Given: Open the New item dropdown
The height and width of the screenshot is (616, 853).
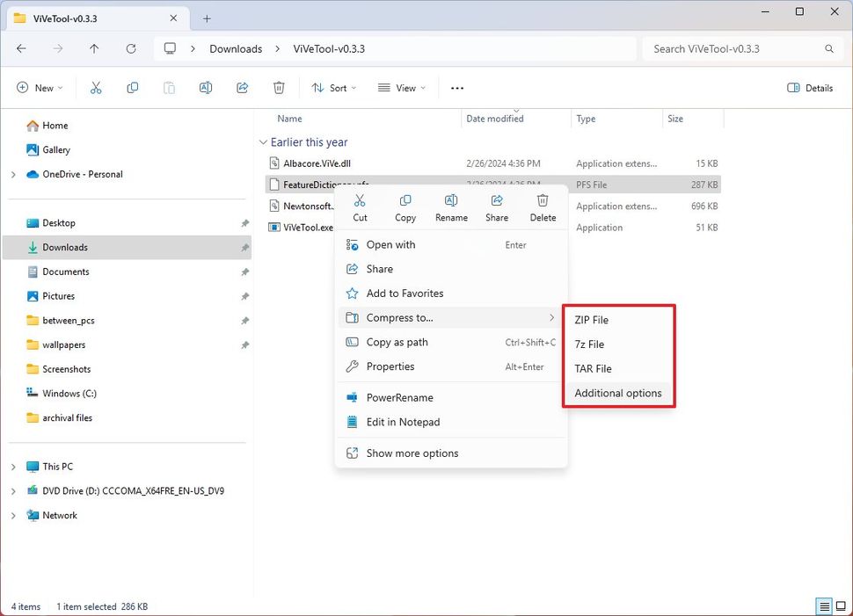Looking at the screenshot, I should point(40,88).
